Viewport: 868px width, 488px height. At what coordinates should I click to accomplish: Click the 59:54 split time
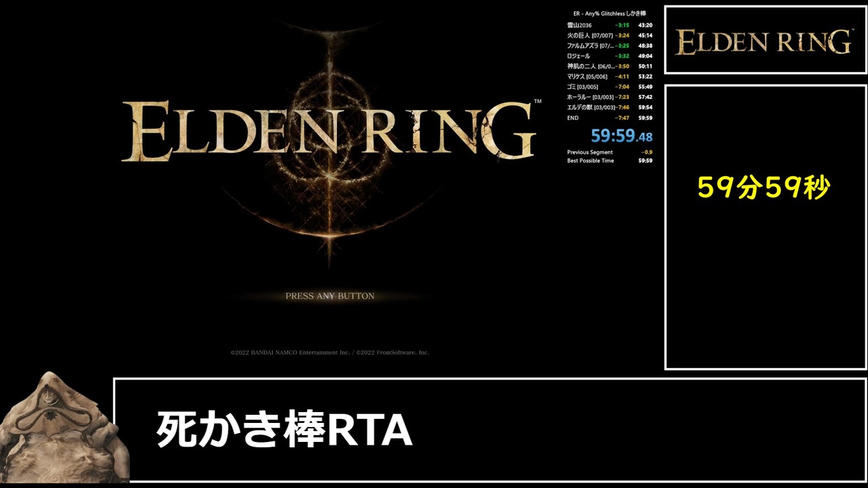click(x=646, y=107)
